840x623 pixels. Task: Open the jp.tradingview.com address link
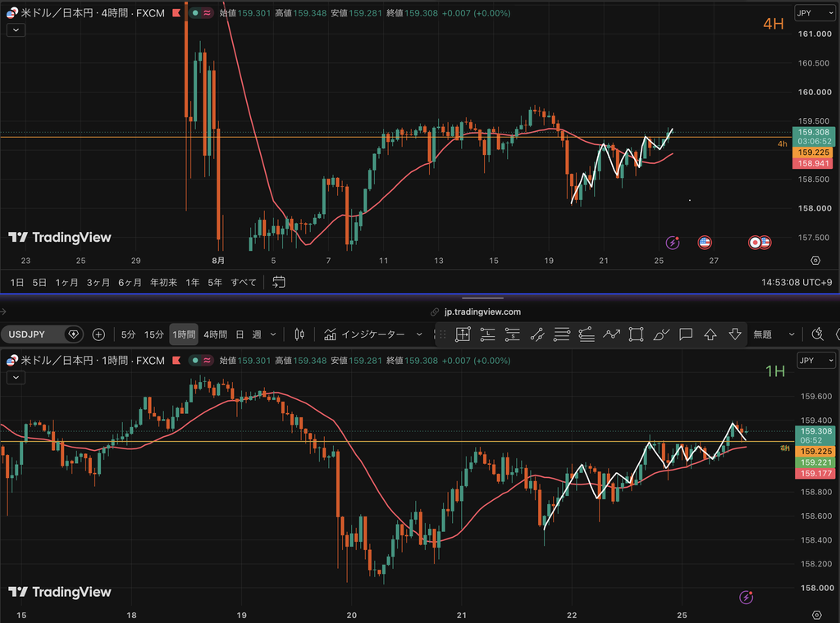coord(482,311)
